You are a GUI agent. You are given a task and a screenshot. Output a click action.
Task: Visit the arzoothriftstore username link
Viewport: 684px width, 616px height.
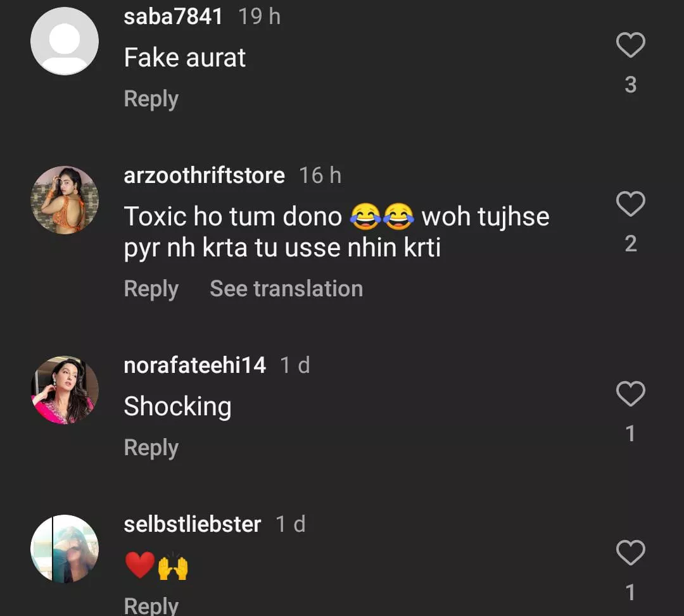pos(204,175)
